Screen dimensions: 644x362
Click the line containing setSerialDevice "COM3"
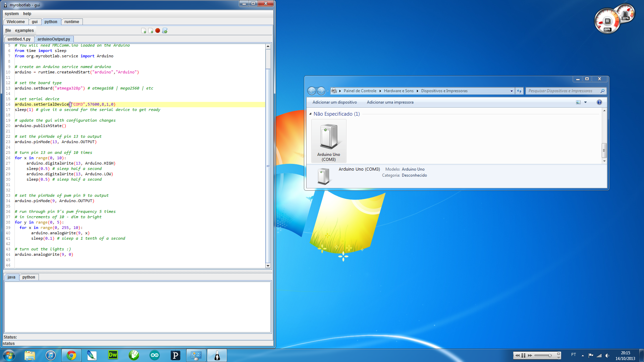coord(140,104)
